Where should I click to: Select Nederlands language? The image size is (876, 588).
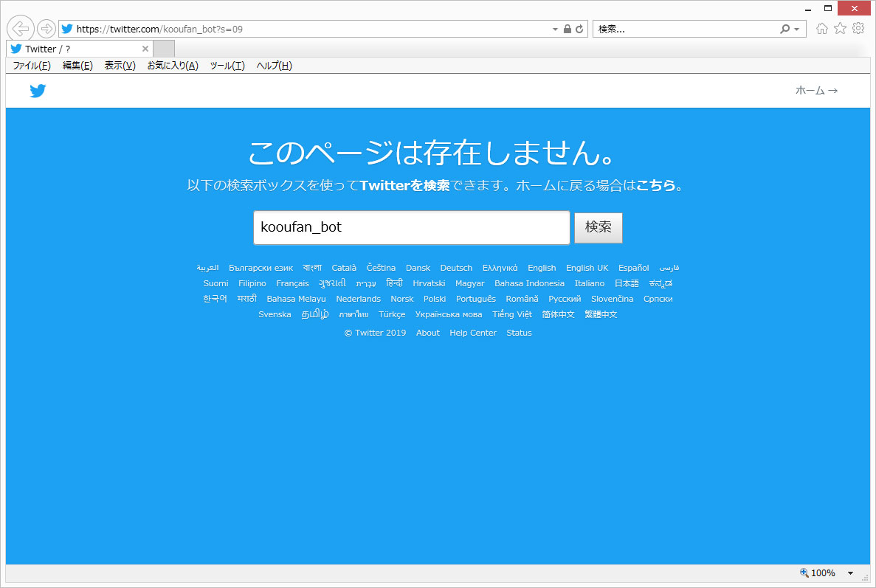[358, 299]
